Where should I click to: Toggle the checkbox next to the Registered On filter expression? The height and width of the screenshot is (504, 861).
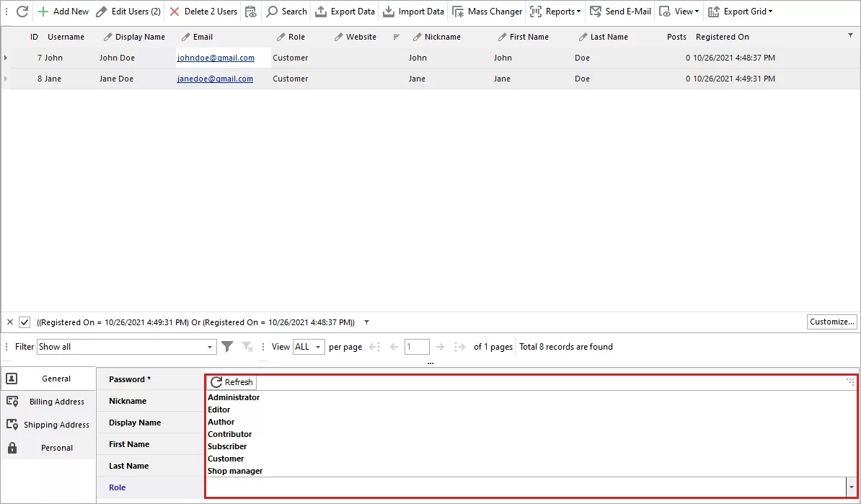[26, 322]
